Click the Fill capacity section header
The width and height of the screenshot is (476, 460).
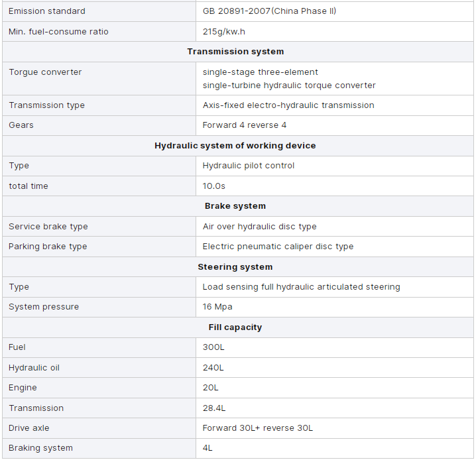coord(235,327)
